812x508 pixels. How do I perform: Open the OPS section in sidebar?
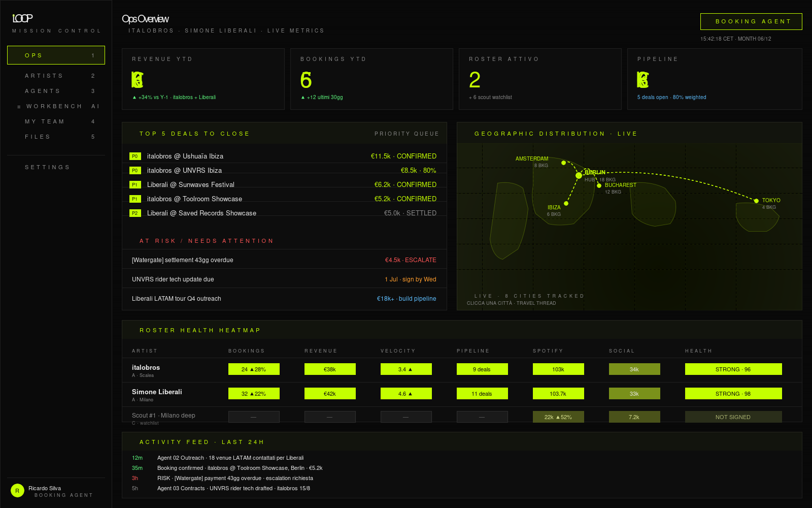coord(56,55)
